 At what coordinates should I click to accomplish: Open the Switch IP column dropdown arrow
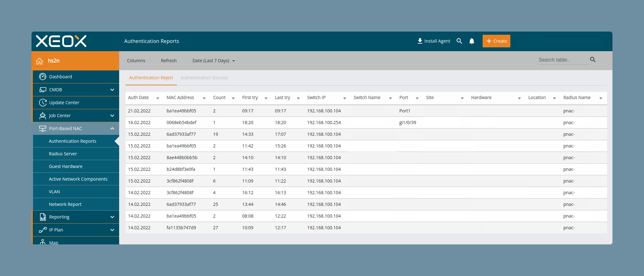tap(345, 98)
